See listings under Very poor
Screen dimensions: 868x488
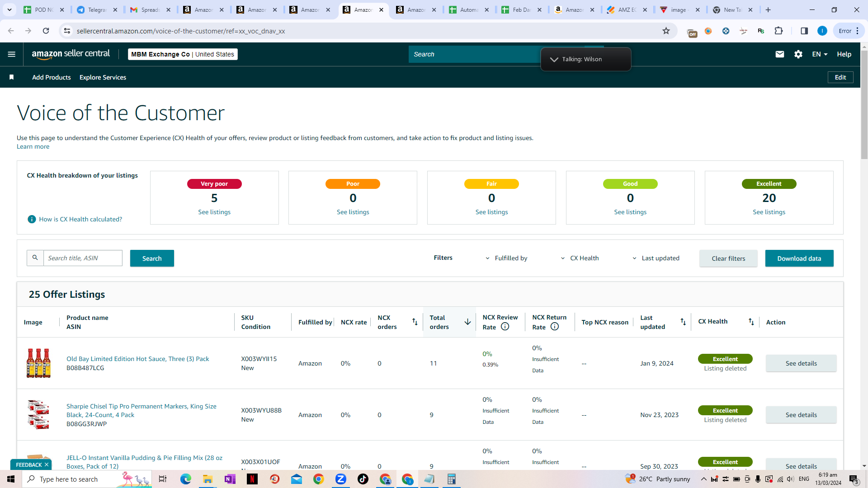click(214, 212)
